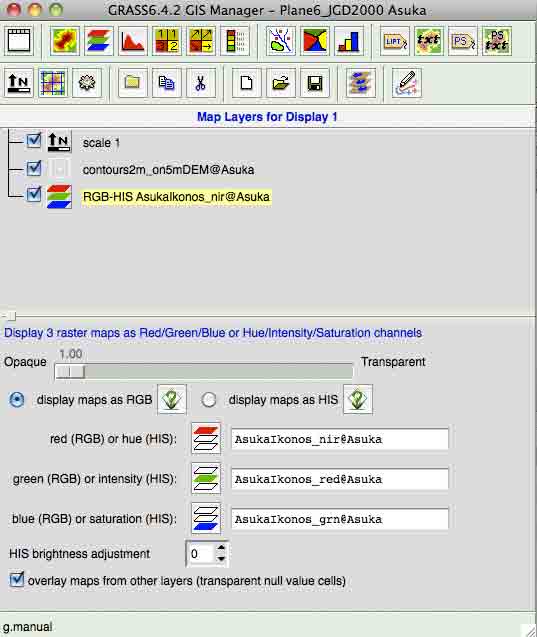Disable overlay maps from other layers
Image resolution: width=537 pixels, height=637 pixels.
click(17, 579)
